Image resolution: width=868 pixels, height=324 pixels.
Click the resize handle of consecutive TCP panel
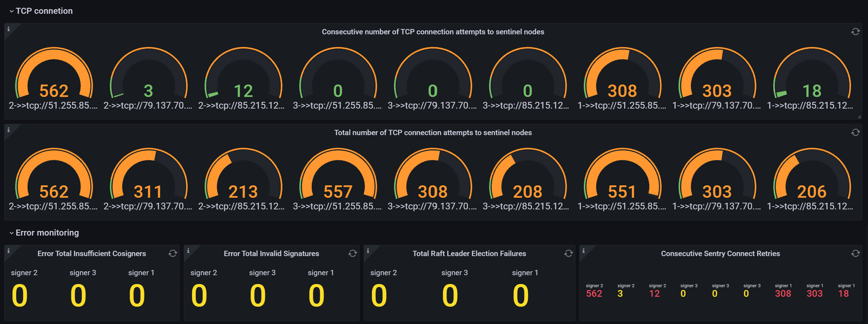859,117
